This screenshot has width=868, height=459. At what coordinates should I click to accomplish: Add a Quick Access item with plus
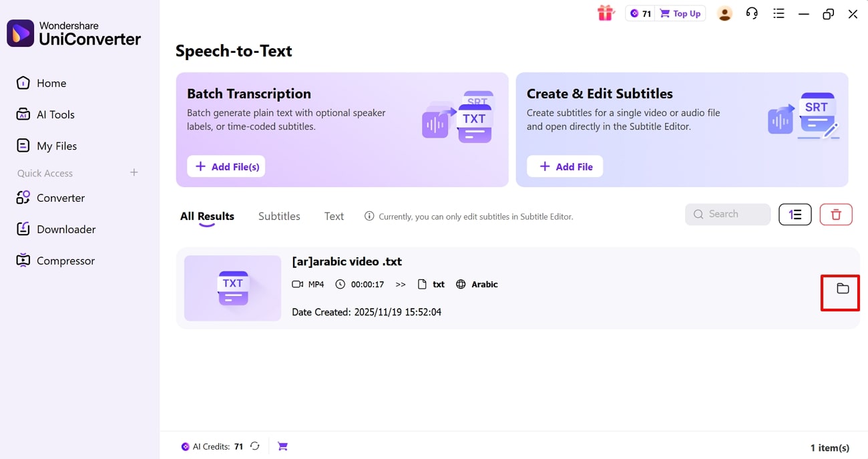pos(134,172)
